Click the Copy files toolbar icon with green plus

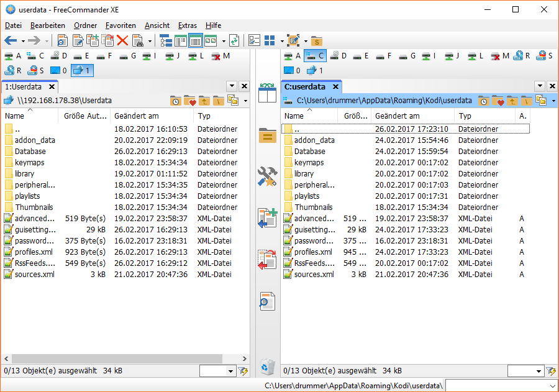(x=93, y=40)
